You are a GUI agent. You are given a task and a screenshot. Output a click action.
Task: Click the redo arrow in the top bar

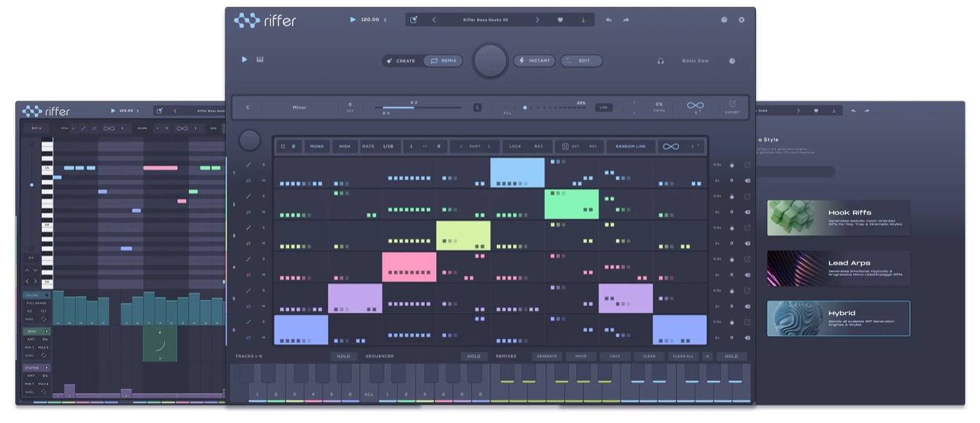[x=626, y=20]
